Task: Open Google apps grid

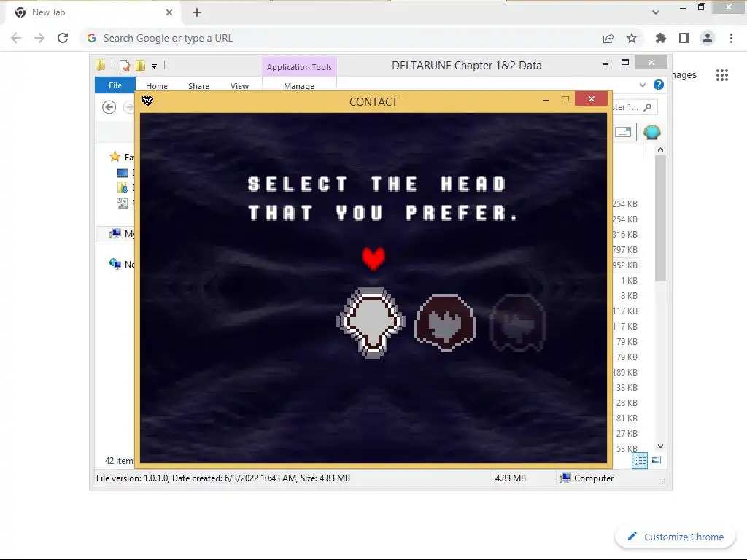Action: coord(722,75)
